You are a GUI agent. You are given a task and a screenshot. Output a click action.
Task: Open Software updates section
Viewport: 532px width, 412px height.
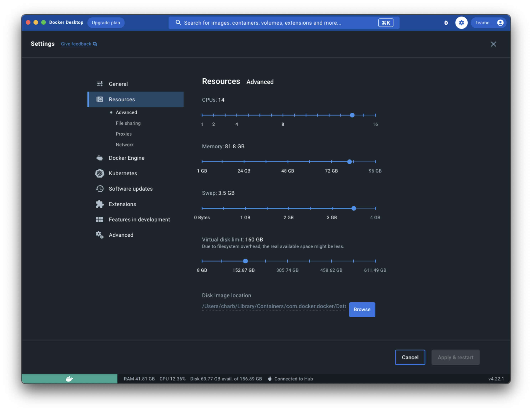130,189
